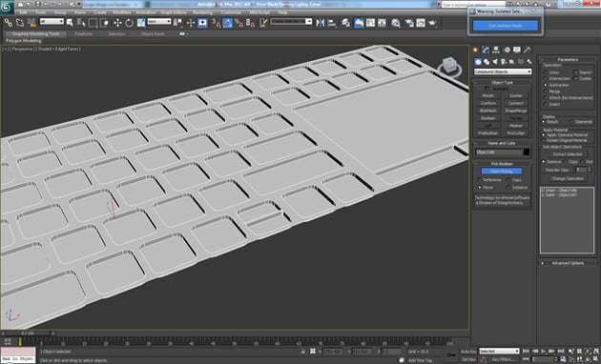601x364 pixels.
Task: Open the Customize menu
Action: point(231,12)
